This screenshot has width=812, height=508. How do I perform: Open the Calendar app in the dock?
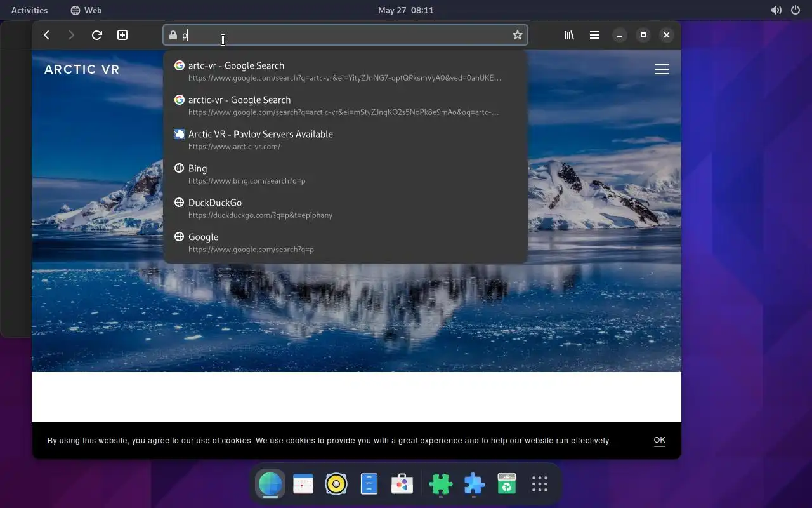click(303, 485)
